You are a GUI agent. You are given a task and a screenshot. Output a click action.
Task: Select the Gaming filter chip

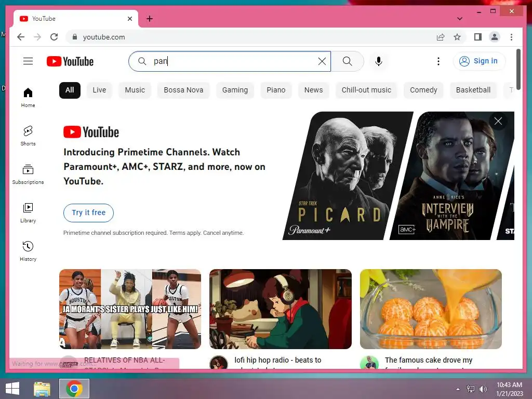click(235, 90)
